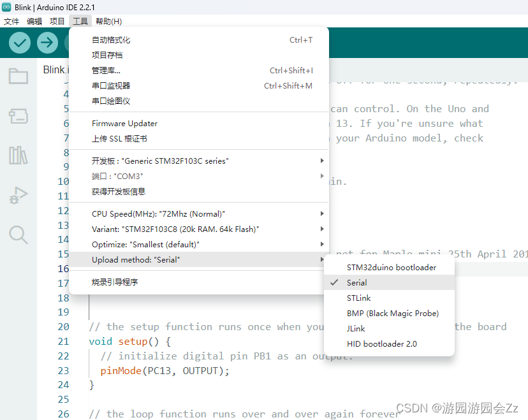The width and height of the screenshot is (528, 420).
Task: Click the Arduino IDE title bar logo
Action: point(6,7)
